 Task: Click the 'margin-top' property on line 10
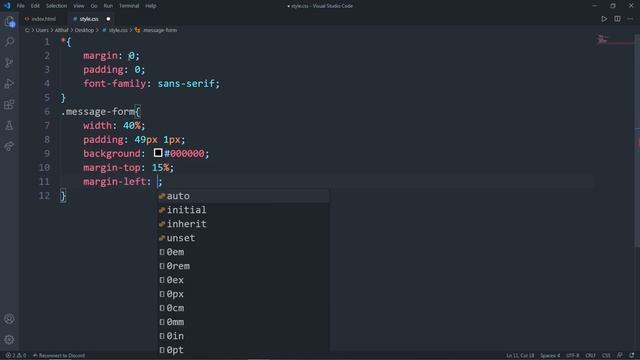112,168
